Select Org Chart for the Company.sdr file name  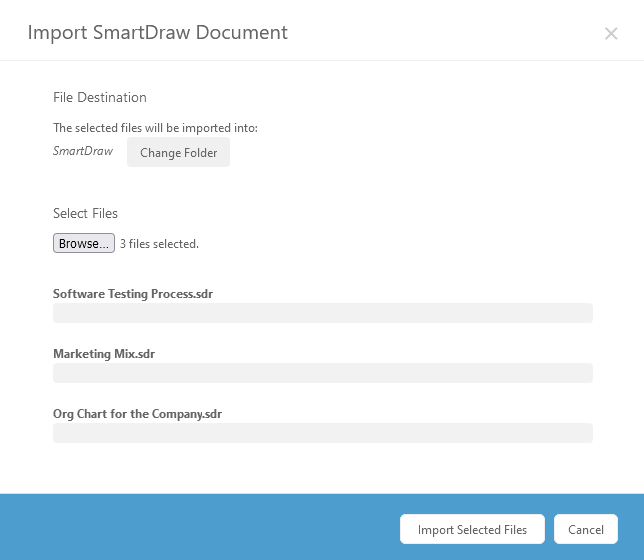point(137,413)
